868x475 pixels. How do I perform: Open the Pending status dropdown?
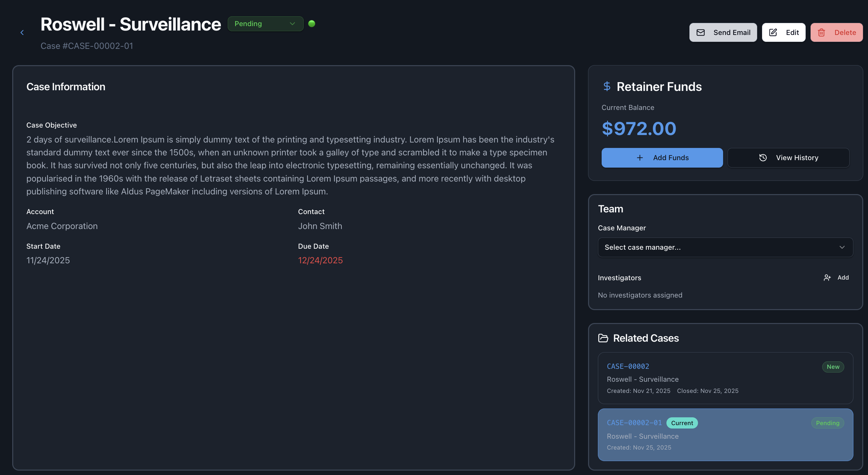pyautogui.click(x=265, y=24)
